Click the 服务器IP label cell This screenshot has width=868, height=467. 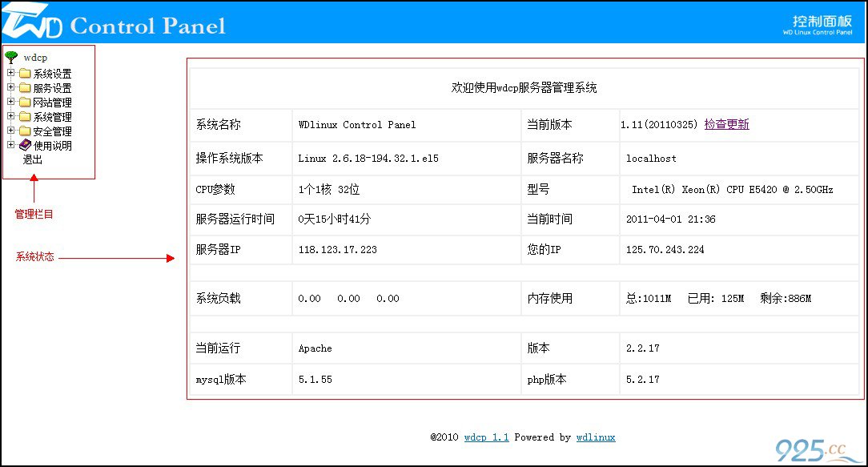pos(240,249)
